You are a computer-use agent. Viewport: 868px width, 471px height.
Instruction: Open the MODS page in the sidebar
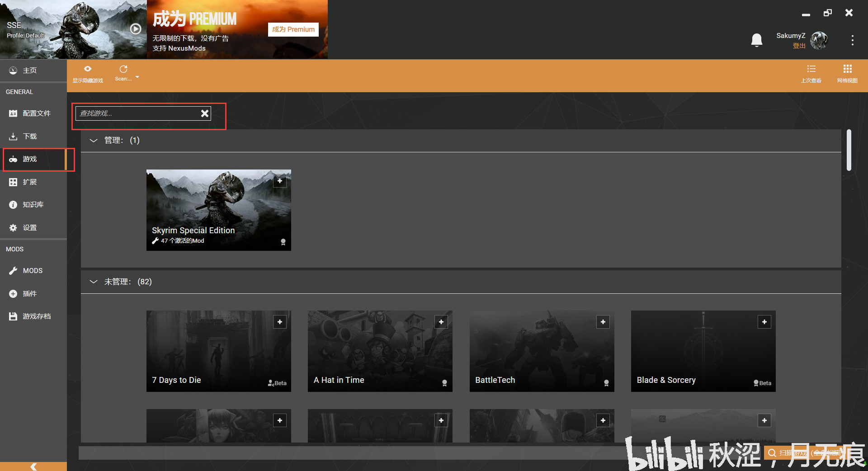point(33,270)
